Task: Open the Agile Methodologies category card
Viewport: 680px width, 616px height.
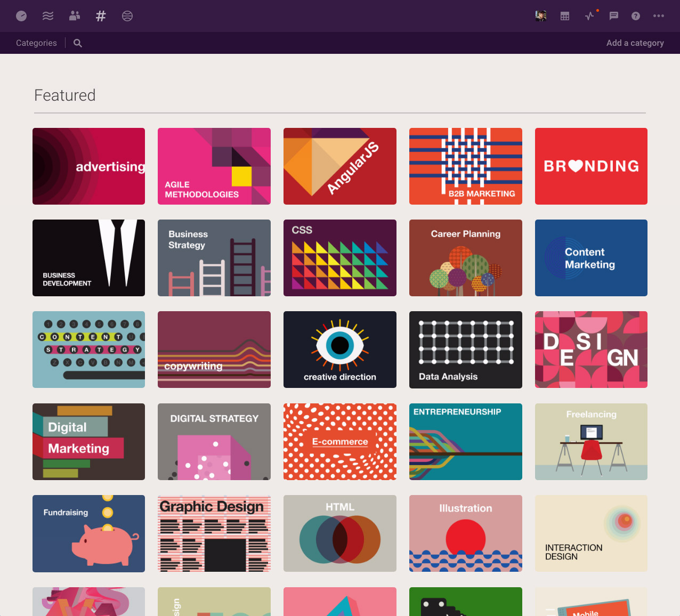Action: tap(214, 166)
